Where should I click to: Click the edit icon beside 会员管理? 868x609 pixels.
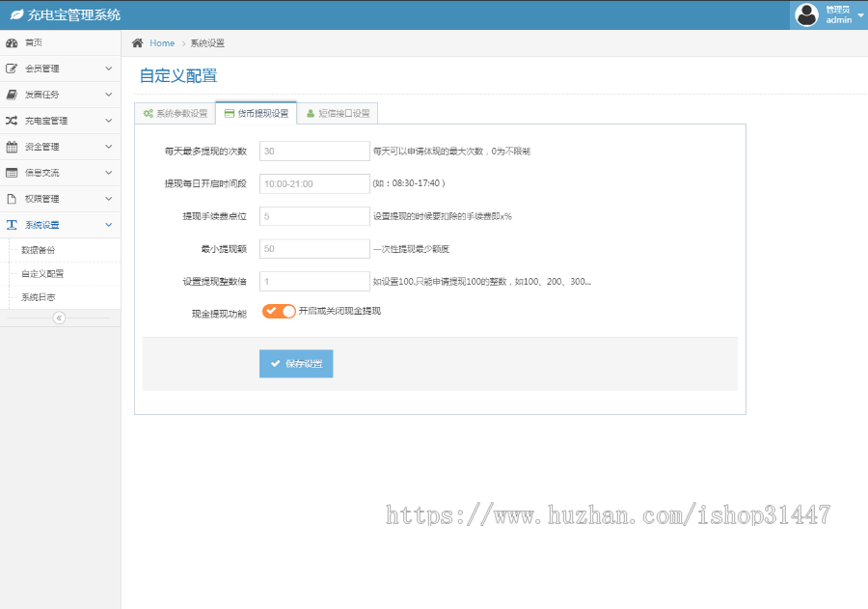coord(12,69)
